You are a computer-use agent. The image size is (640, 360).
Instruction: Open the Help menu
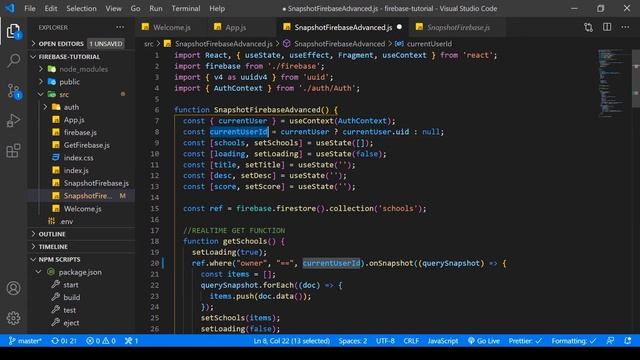coord(217,8)
